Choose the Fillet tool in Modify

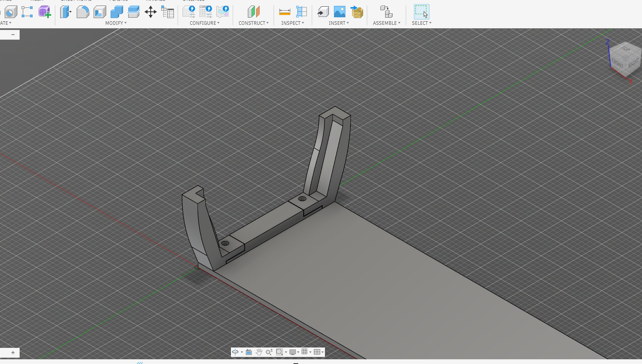coord(83,12)
